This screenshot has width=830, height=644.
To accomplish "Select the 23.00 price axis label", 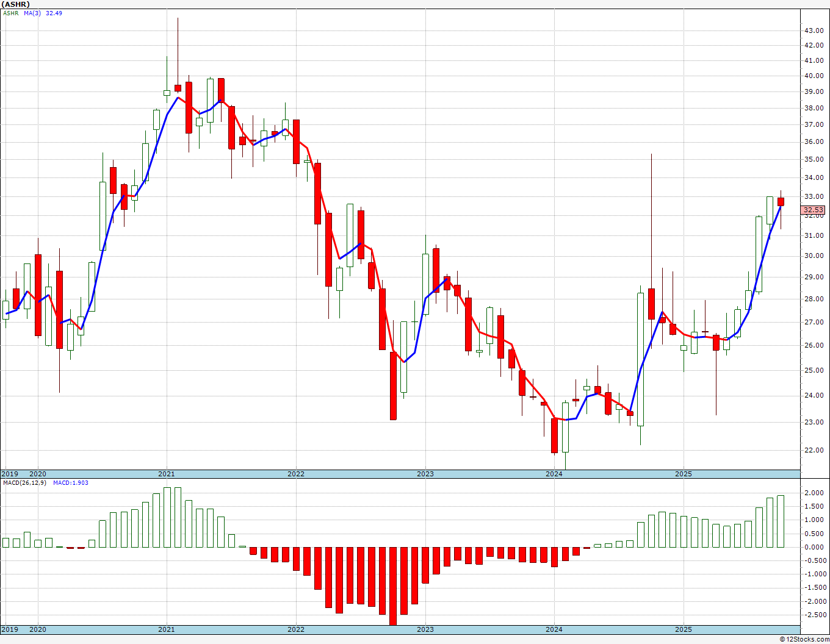I will point(814,422).
